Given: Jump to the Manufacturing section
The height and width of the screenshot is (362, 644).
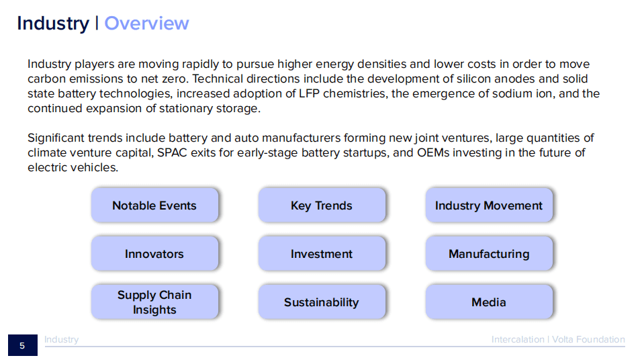Looking at the screenshot, I should click(489, 254).
